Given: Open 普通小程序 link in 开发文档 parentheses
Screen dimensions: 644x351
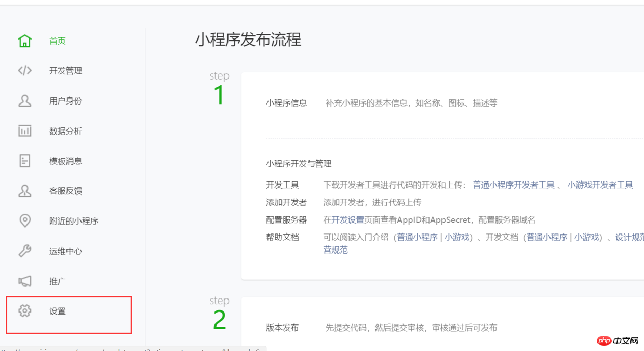Looking at the screenshot, I should click(x=547, y=237).
